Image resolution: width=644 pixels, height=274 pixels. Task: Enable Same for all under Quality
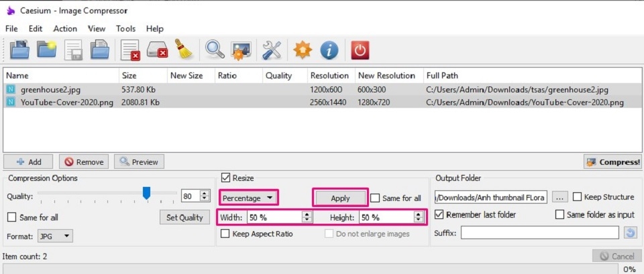[x=12, y=217]
